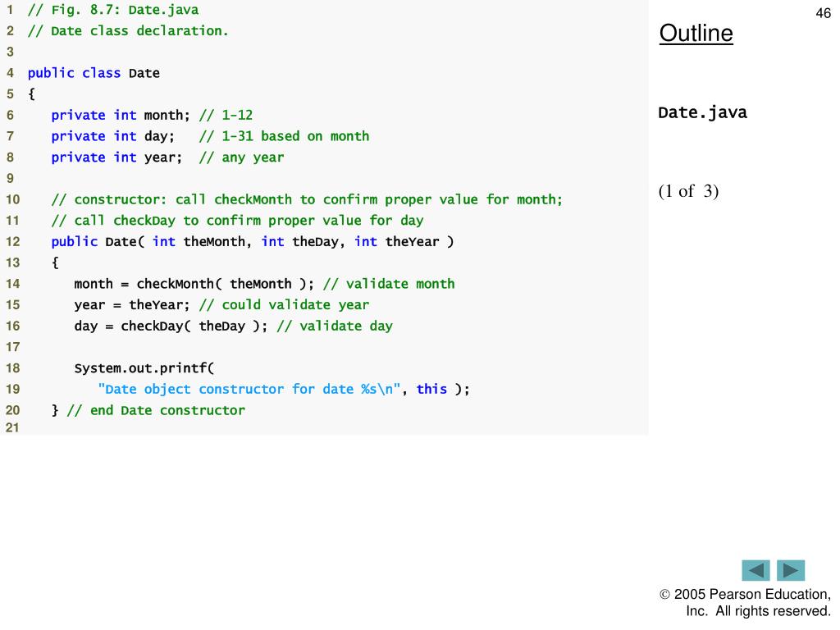840x630 pixels.
Task: Click 'public class Date' declaration line
Action: [x=94, y=73]
